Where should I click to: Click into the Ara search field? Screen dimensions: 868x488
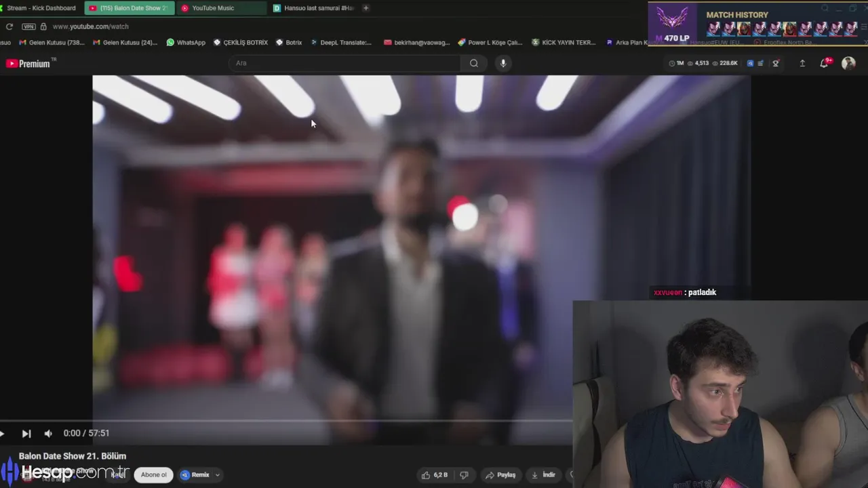(344, 63)
